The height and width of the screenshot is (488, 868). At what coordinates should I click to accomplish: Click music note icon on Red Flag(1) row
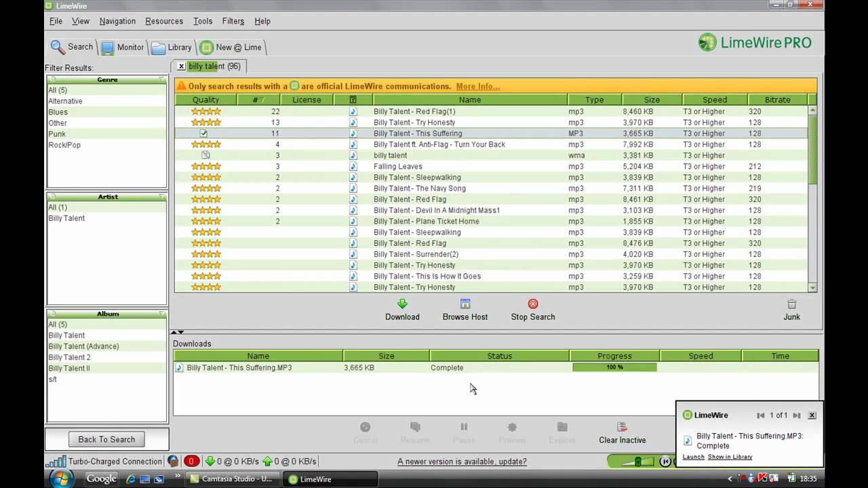353,111
